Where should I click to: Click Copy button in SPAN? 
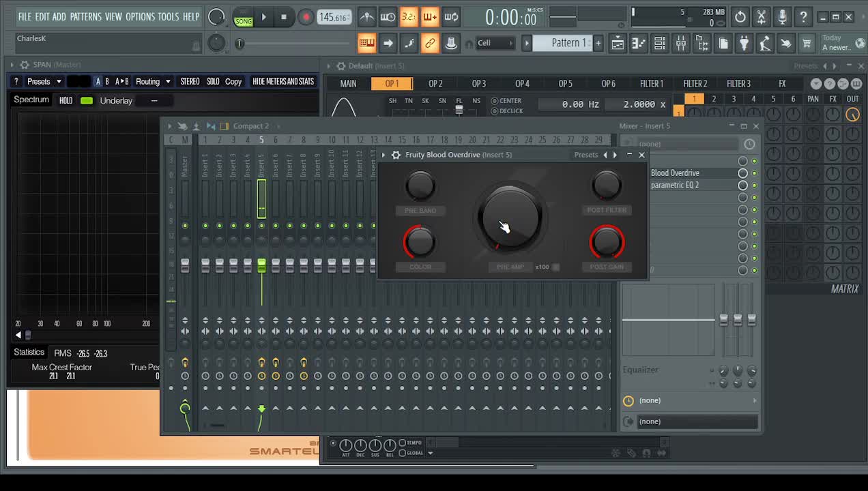pos(233,81)
